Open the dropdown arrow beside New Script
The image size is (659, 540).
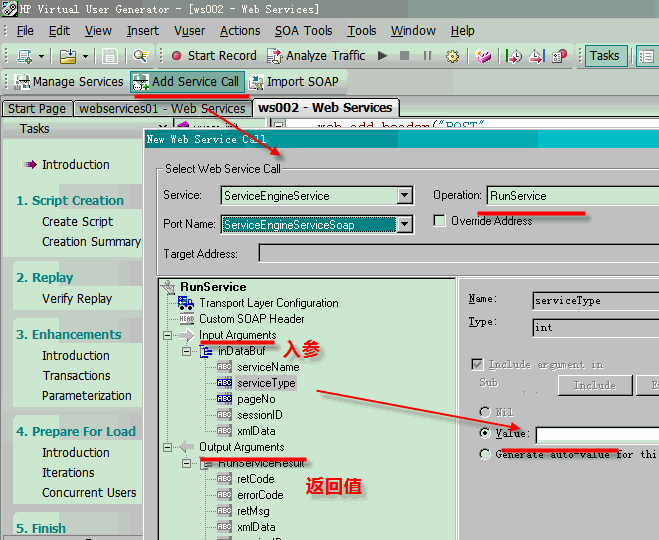click(41, 56)
